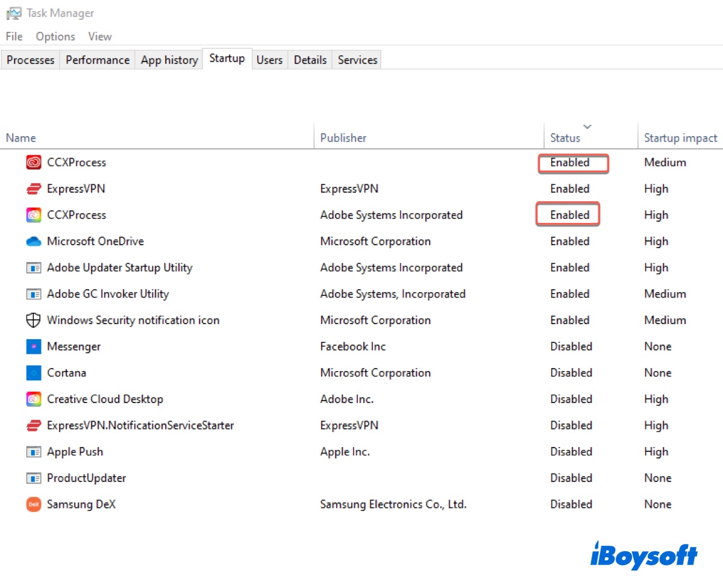
Task: Select the Microsoft OneDrive row name
Action: 95,241
